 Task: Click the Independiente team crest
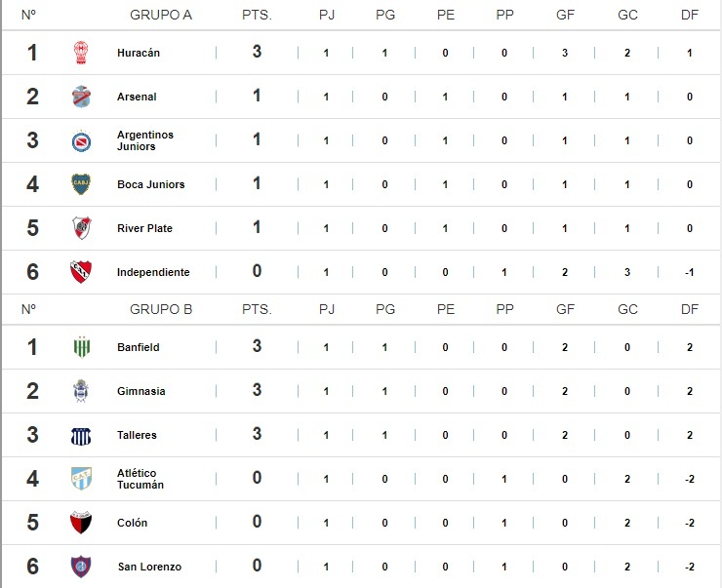click(x=81, y=272)
